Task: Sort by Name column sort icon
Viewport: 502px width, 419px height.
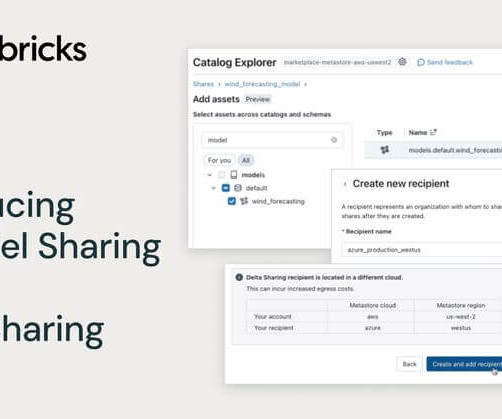Action: 433,132
